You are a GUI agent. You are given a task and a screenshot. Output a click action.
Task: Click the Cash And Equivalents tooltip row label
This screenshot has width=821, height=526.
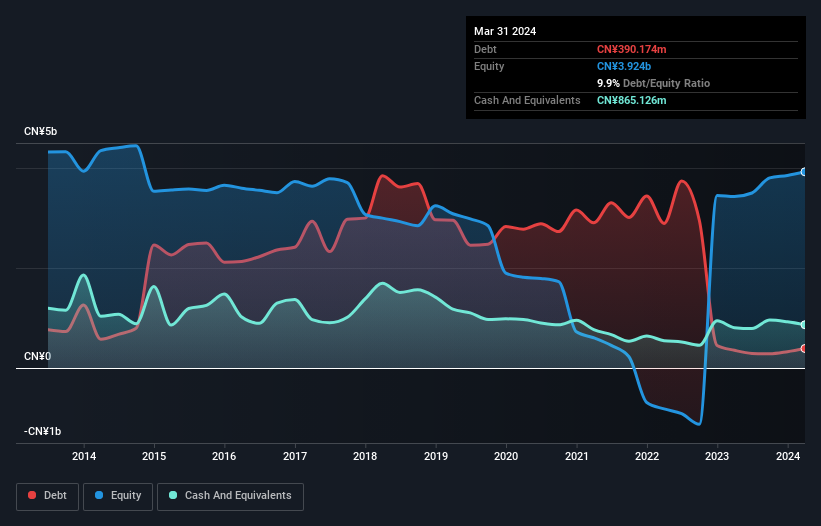pyautogui.click(x=527, y=100)
